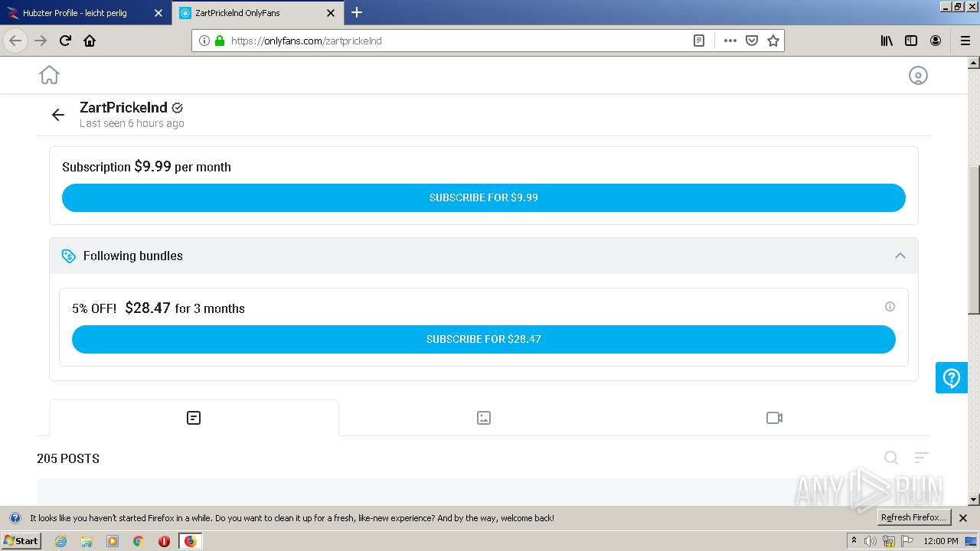Viewport: 980px width, 551px height.
Task: Search posts with magnifier icon
Action: [891, 458]
